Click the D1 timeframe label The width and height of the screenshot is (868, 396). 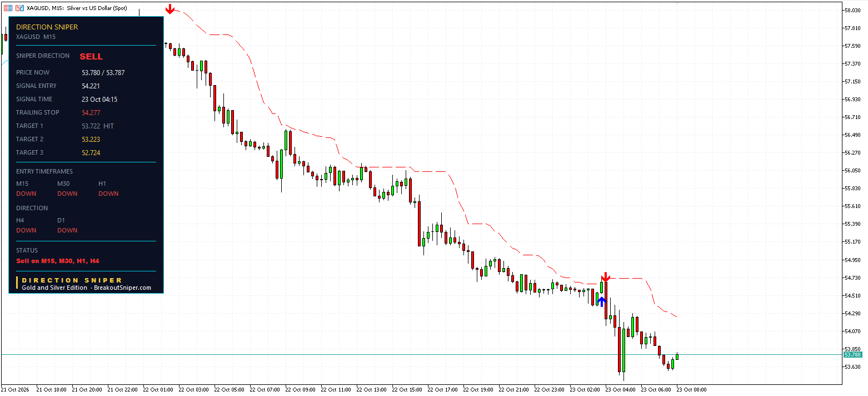(61, 220)
